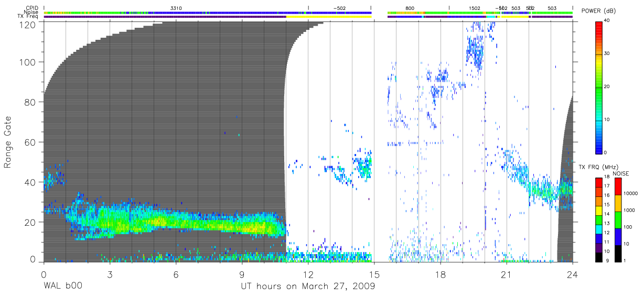Screen dimensions: 644x297
Task: Click the 18 label on TX FRQ legend
Action: [607, 177]
